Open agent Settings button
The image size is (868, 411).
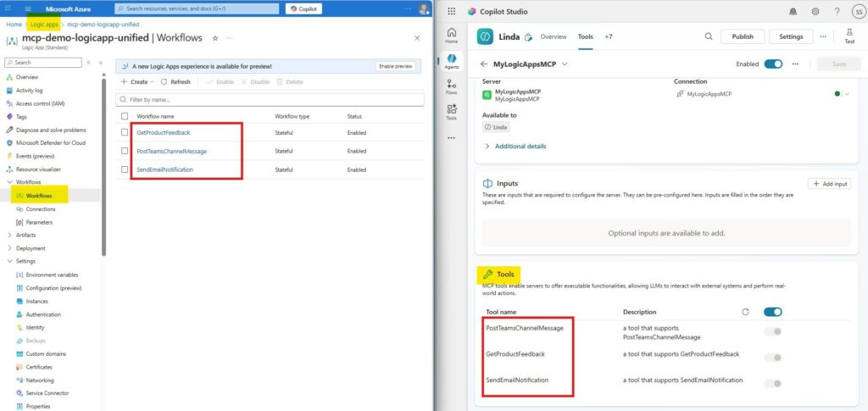[x=791, y=36]
